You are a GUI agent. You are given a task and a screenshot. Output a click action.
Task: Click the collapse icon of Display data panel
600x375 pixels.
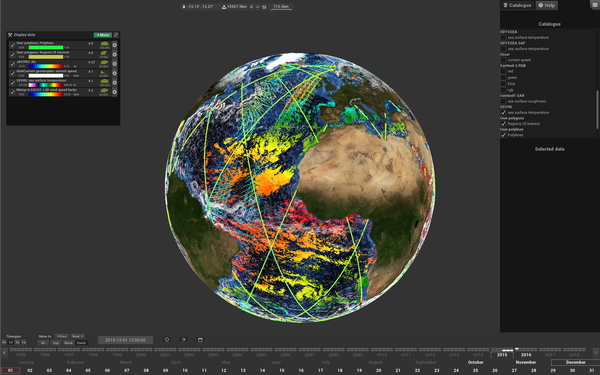[116, 35]
